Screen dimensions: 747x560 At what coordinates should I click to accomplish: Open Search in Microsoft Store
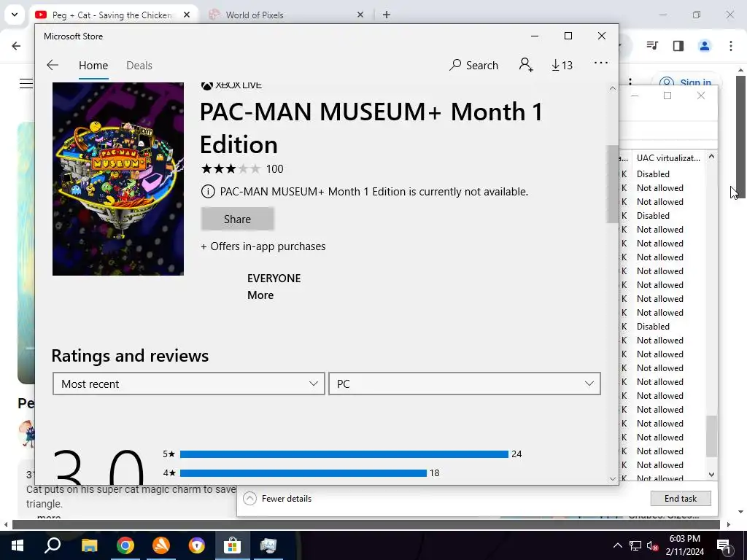point(473,65)
